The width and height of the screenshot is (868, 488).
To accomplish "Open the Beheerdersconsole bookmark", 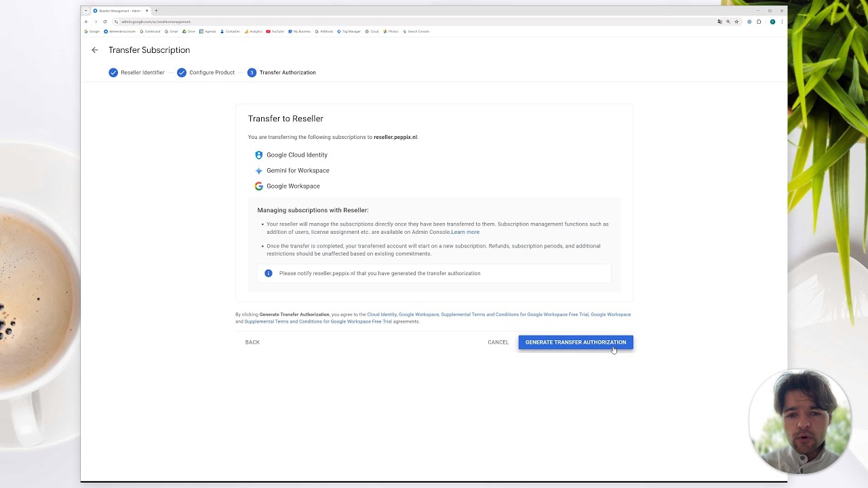I will click(x=120, y=31).
